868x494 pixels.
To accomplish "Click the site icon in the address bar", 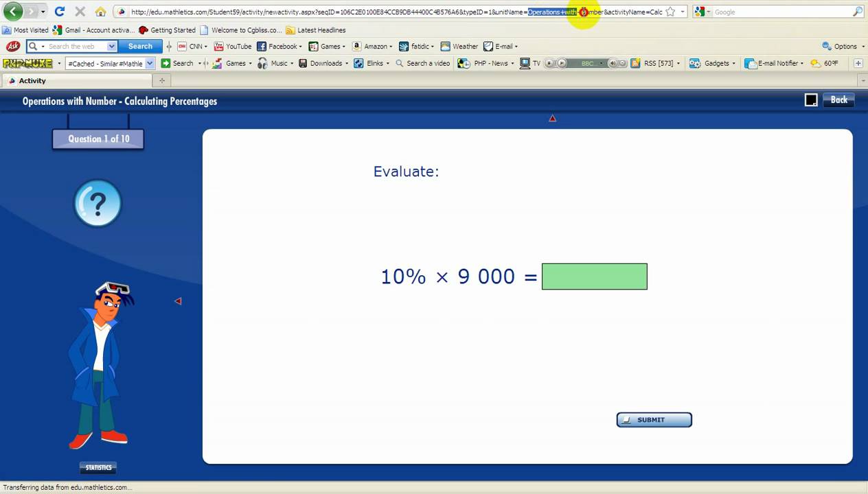I will pos(122,12).
